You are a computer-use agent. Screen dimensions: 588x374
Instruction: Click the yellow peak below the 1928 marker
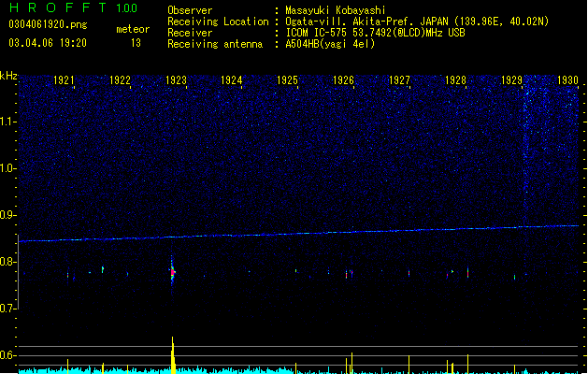tap(467, 364)
